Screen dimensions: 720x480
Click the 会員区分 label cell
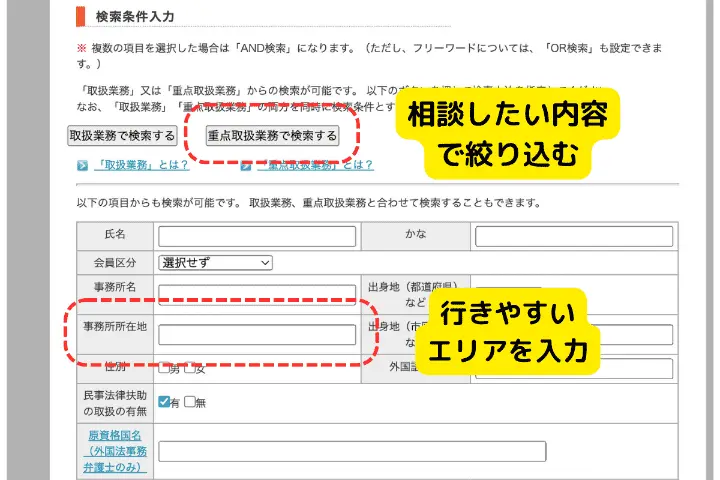pyautogui.click(x=115, y=263)
